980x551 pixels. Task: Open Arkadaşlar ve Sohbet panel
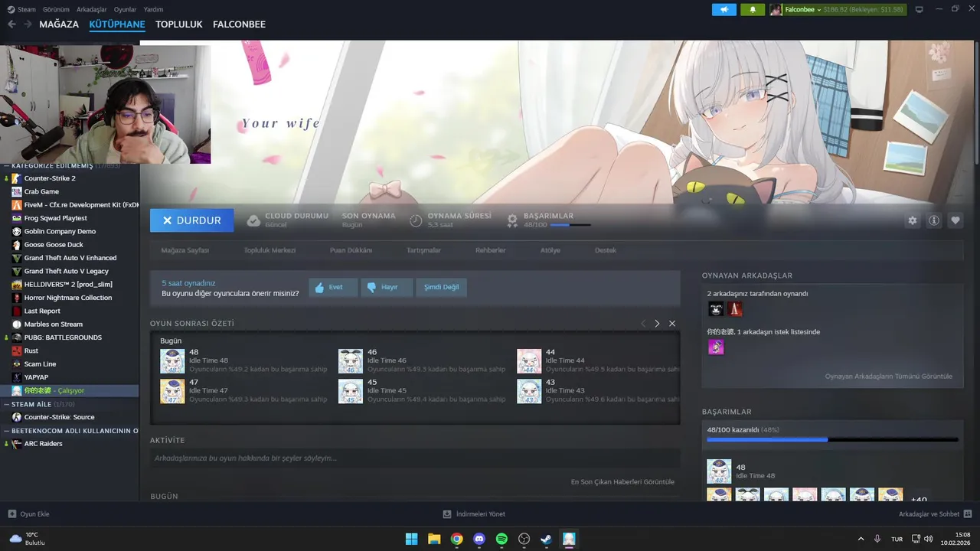click(x=935, y=514)
